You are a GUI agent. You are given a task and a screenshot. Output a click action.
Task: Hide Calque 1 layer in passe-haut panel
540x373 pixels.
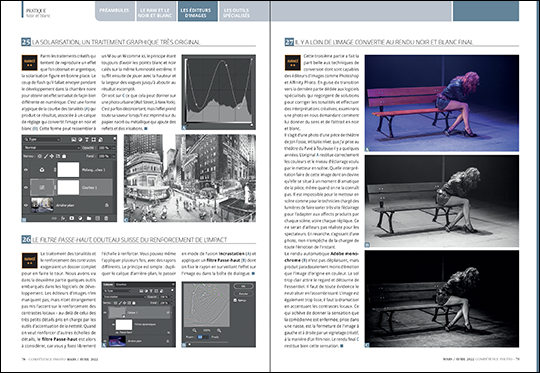(105, 312)
